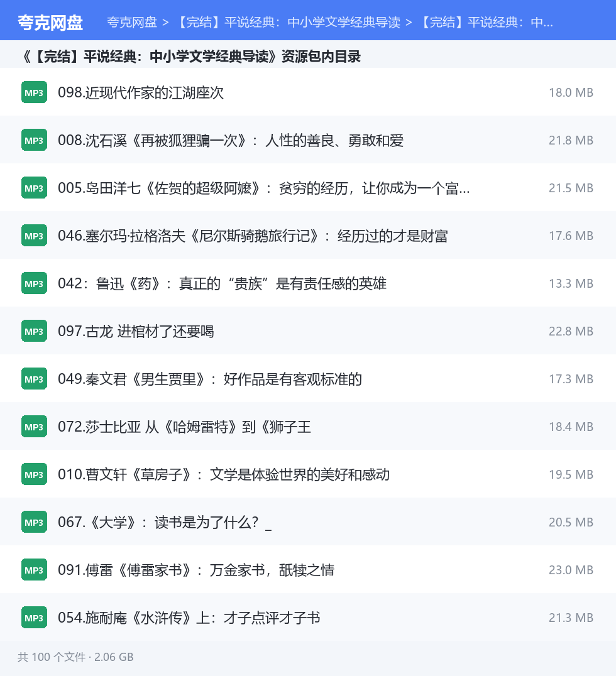Click the 17.3 MB file size
616x676 pixels.
tap(571, 379)
